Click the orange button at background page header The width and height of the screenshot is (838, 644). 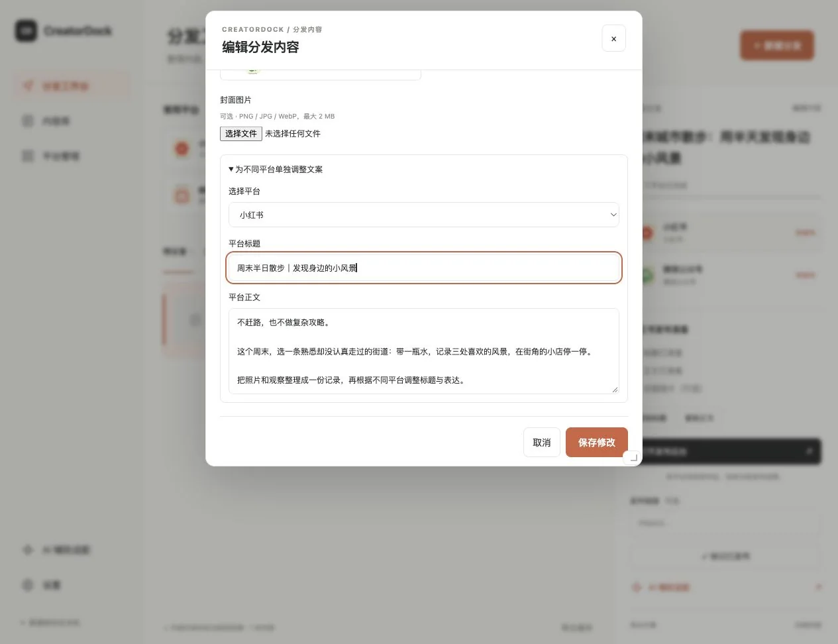[777, 46]
